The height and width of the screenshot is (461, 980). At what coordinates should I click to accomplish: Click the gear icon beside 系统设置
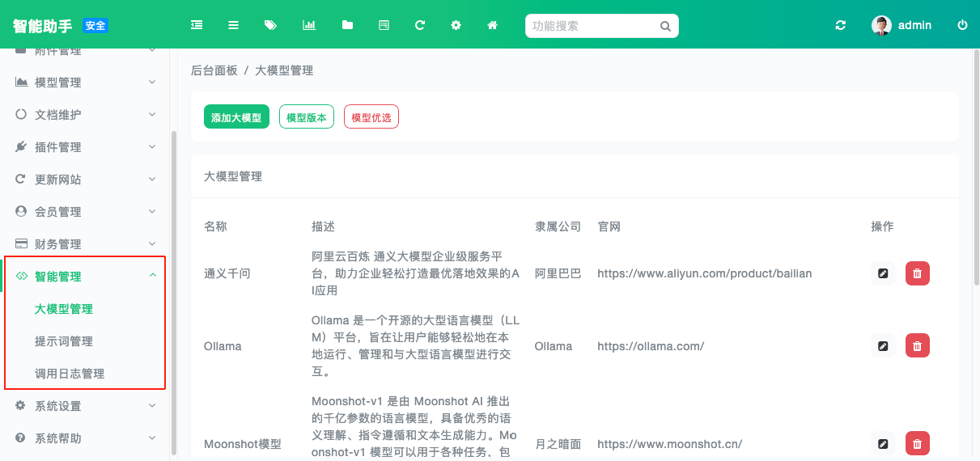point(21,406)
